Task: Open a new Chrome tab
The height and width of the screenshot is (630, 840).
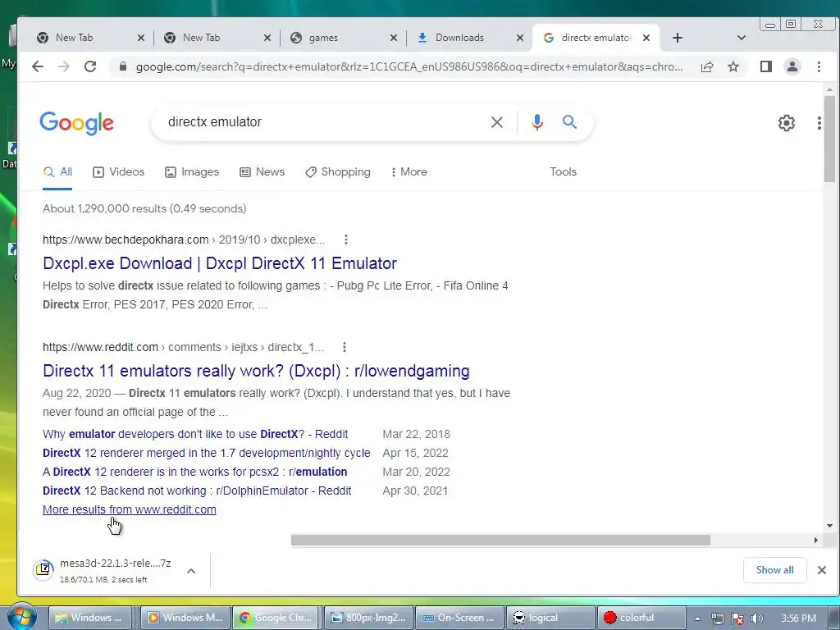Action: (677, 38)
